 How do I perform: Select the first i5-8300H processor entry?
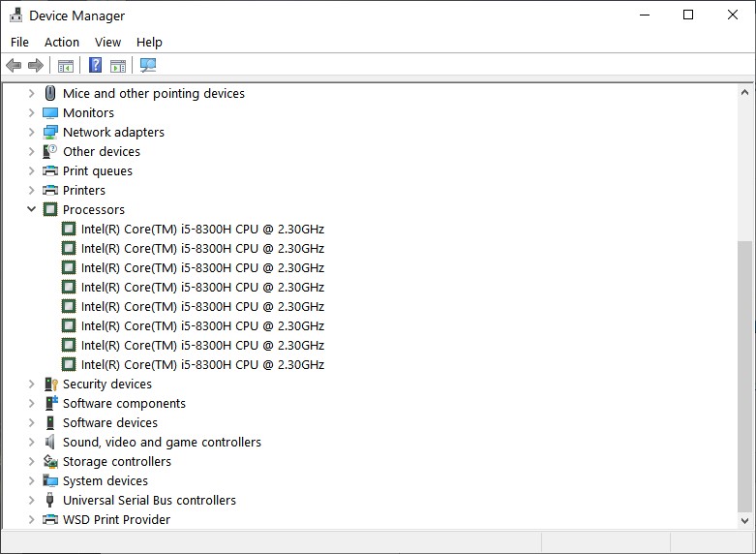[202, 230]
